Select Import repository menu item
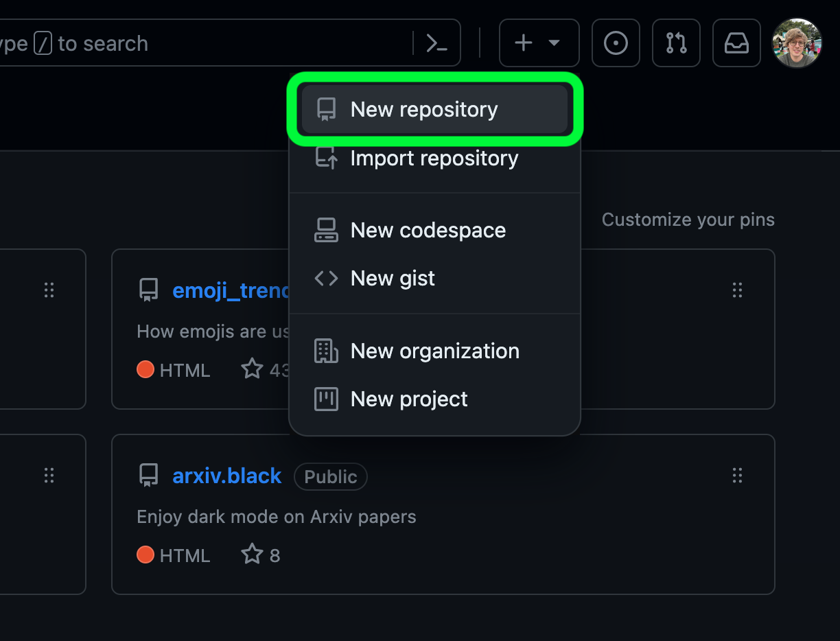 (434, 159)
